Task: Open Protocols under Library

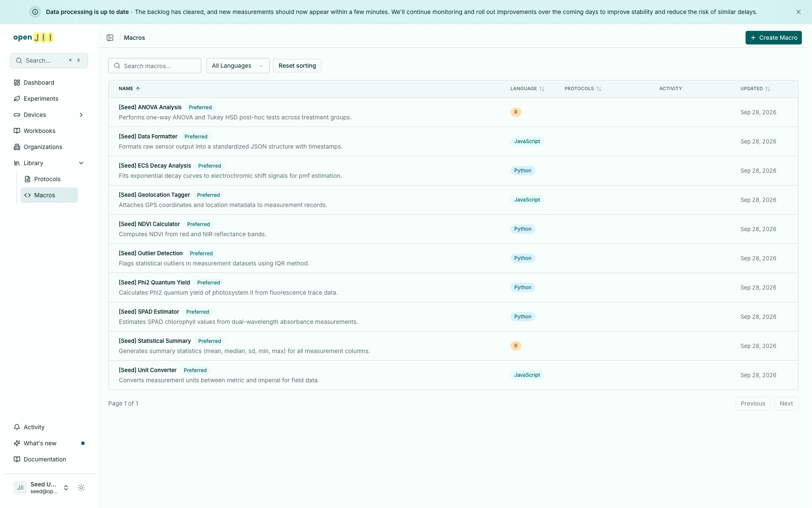Action: click(x=49, y=179)
